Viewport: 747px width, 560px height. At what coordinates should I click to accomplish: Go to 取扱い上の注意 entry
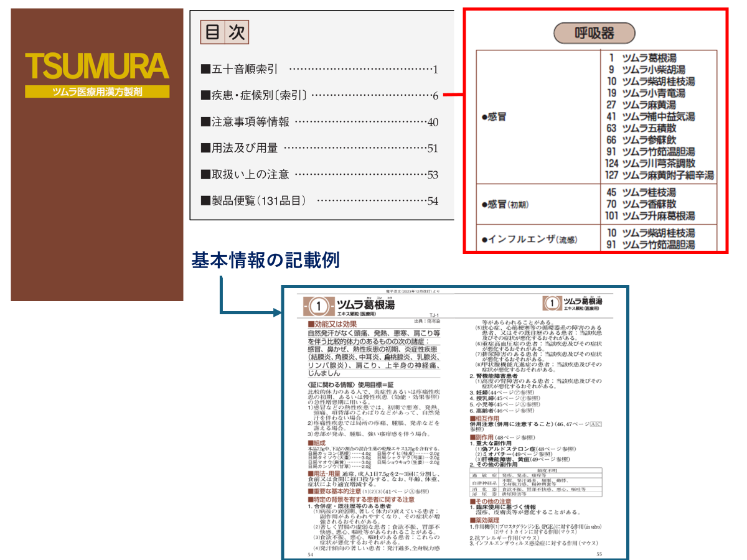(245, 175)
